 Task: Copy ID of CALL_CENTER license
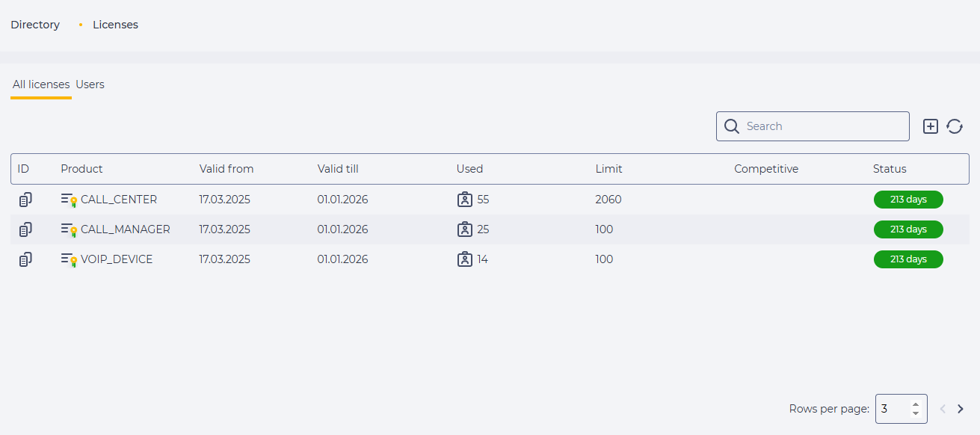click(25, 200)
